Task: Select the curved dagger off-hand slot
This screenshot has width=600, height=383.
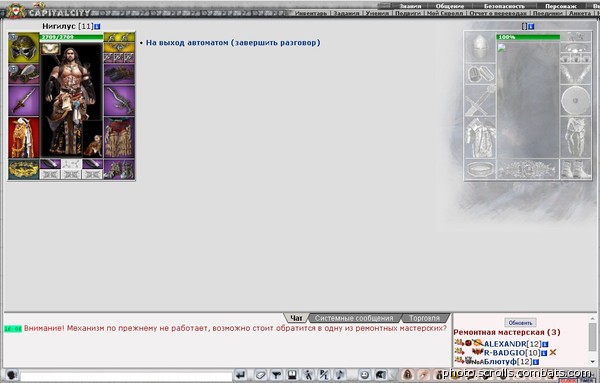Action: (x=119, y=100)
